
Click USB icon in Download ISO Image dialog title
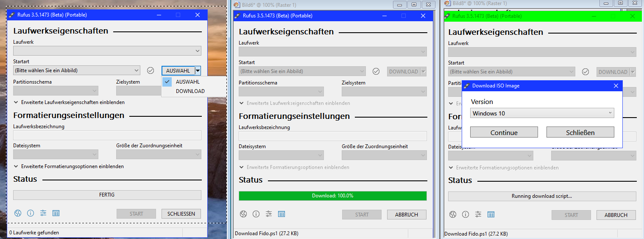coord(467,86)
